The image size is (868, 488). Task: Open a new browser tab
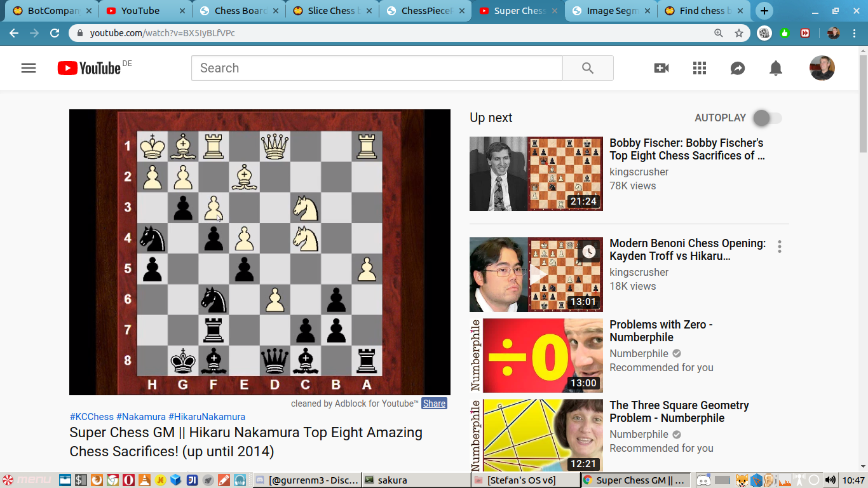click(x=764, y=11)
